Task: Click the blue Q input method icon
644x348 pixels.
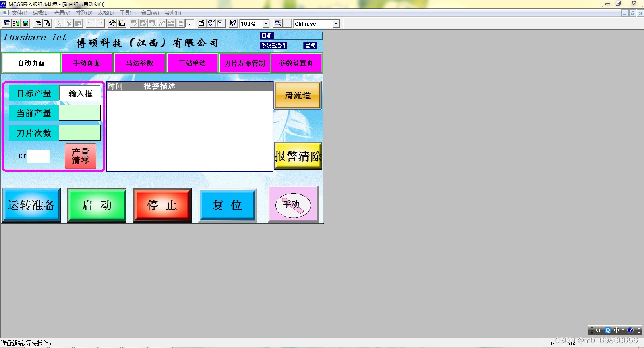Action: [x=608, y=330]
